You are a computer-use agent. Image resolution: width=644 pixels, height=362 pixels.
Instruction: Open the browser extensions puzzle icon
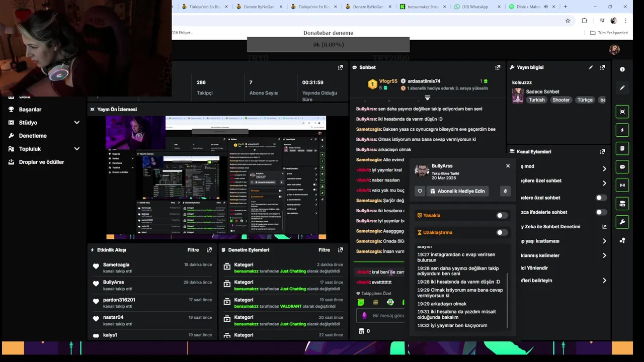584,21
